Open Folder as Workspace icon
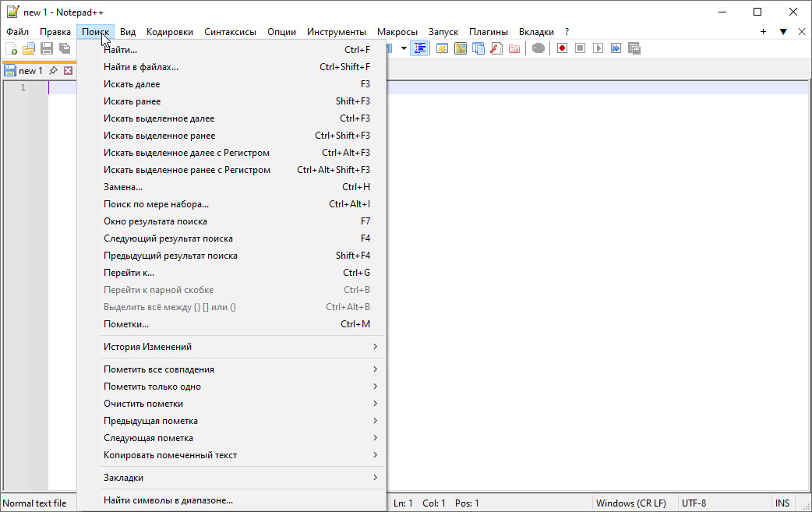 [x=514, y=48]
